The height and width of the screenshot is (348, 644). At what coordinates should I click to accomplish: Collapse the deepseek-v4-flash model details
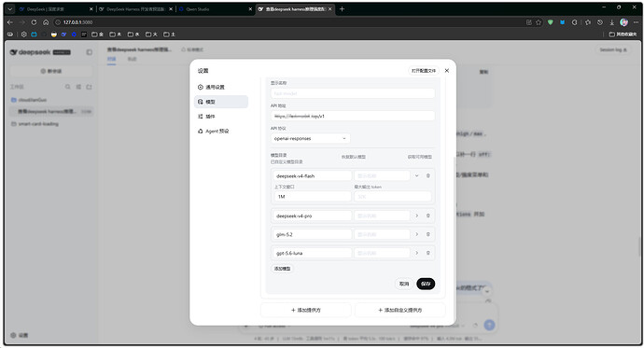pos(416,175)
